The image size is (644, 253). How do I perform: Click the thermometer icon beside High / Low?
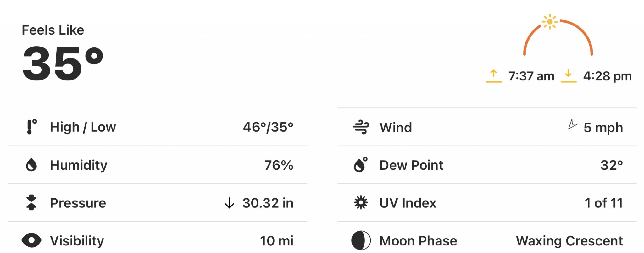[x=32, y=127]
